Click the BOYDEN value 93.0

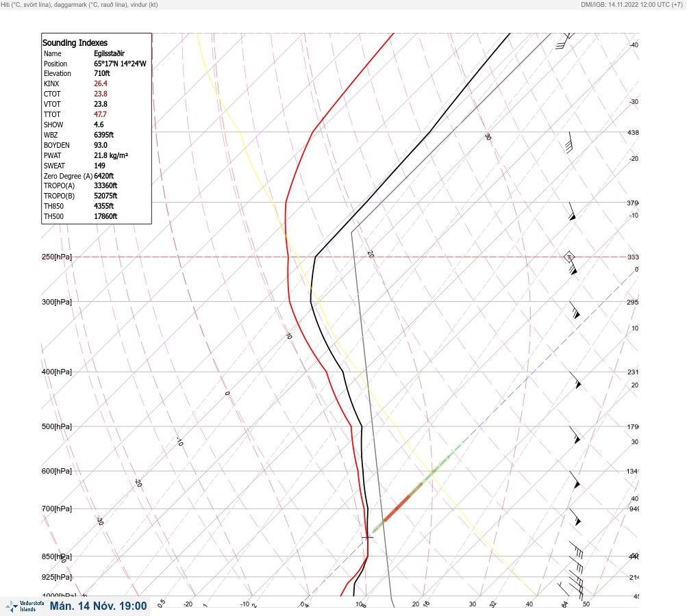(x=100, y=145)
